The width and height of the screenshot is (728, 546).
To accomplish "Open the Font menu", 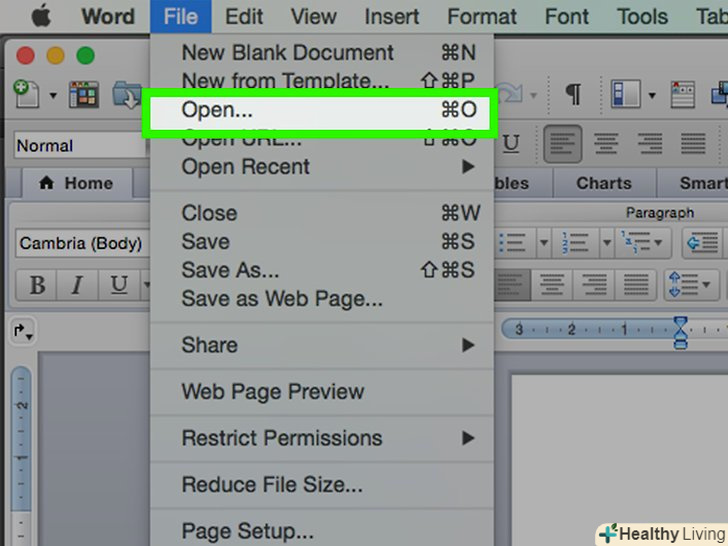I will coord(566,17).
